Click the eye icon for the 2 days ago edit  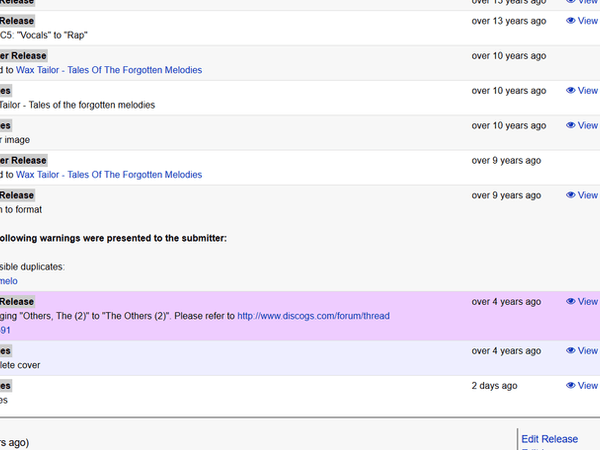click(x=571, y=386)
